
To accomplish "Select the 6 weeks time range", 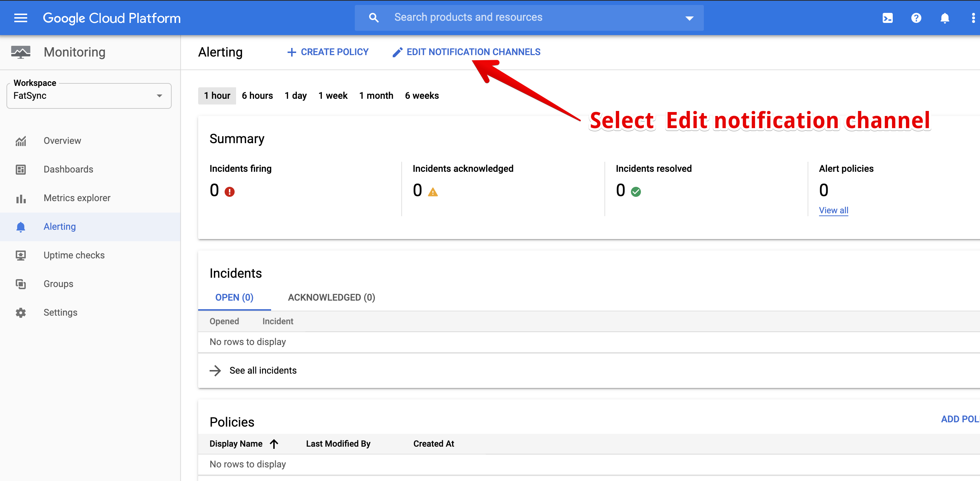I will [x=422, y=96].
